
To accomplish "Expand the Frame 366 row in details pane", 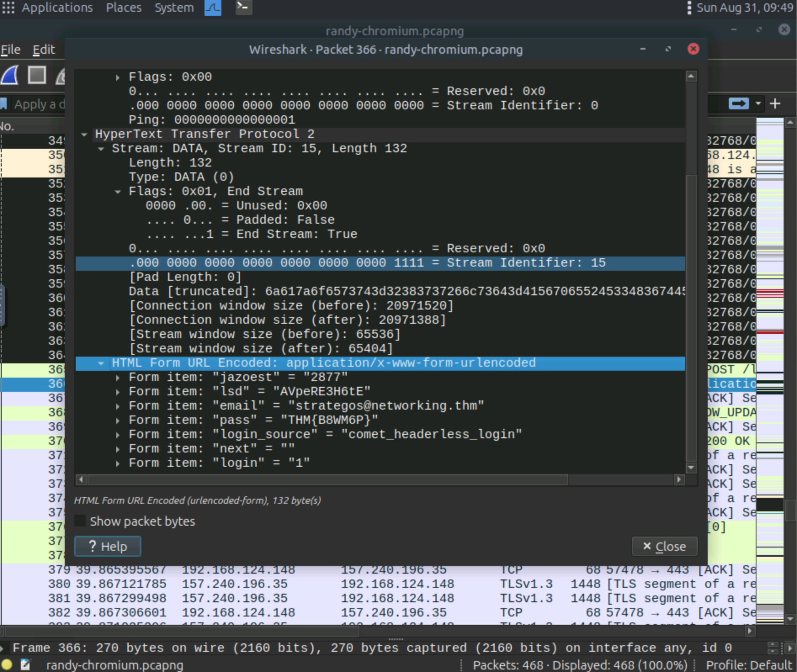I will pos(3,648).
